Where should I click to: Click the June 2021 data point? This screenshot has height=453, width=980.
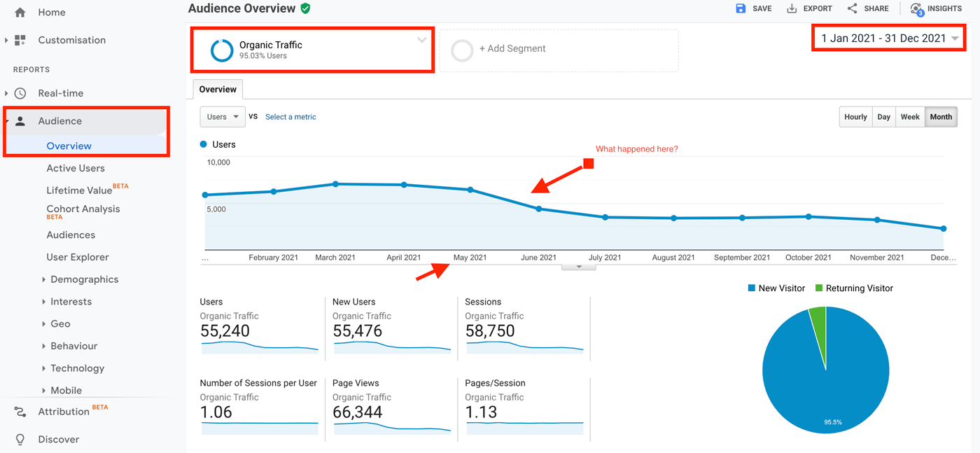pyautogui.click(x=538, y=209)
